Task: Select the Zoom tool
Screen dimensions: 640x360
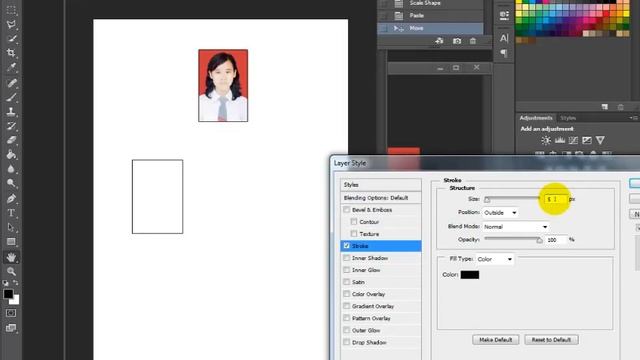Action: (11, 271)
